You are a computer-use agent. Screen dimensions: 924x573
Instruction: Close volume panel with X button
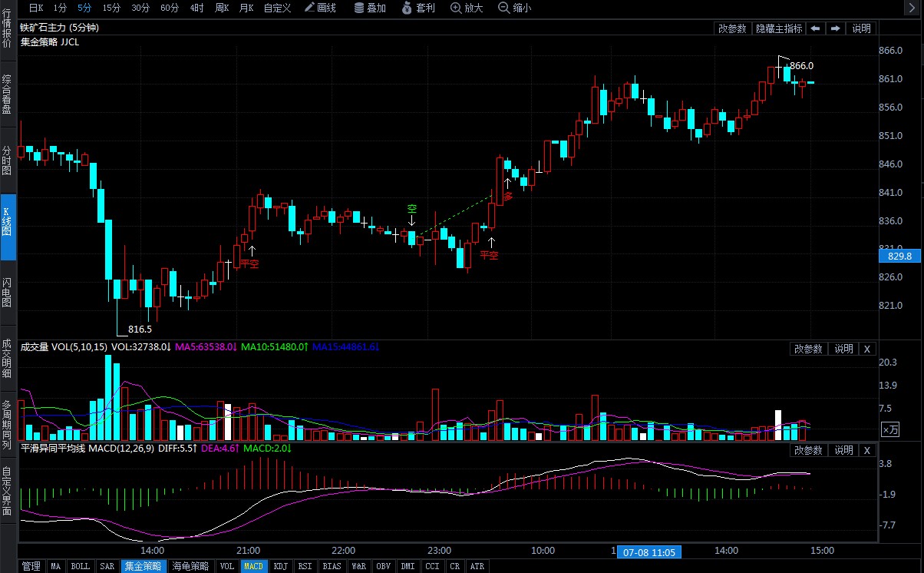(x=866, y=349)
